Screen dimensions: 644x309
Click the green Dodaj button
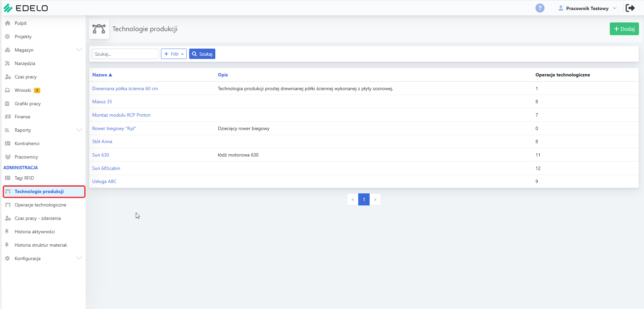coord(624,29)
